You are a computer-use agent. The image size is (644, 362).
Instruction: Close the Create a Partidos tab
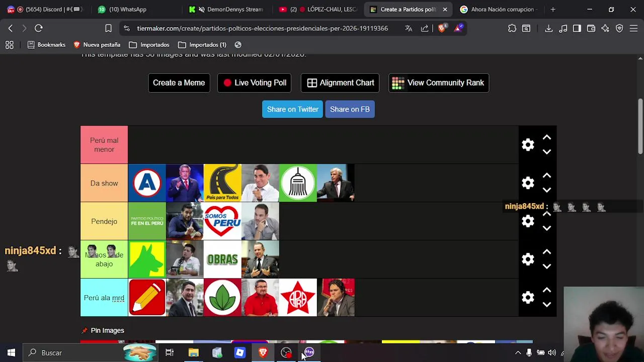tap(445, 9)
